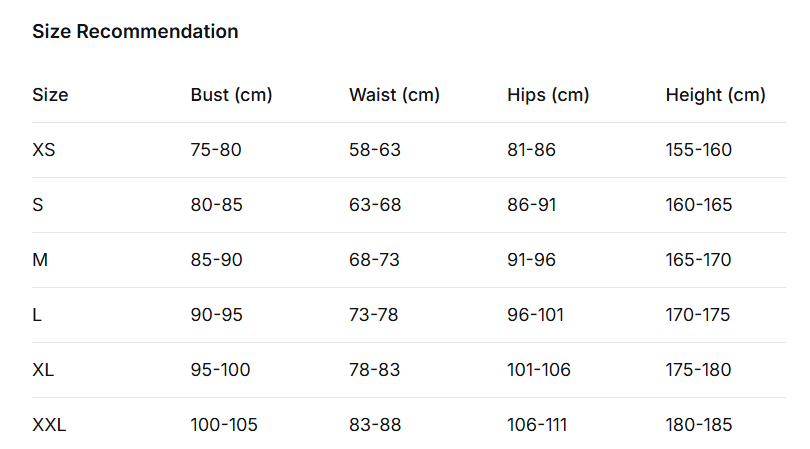Click the 106-111 hips measurement cell

coord(537,425)
